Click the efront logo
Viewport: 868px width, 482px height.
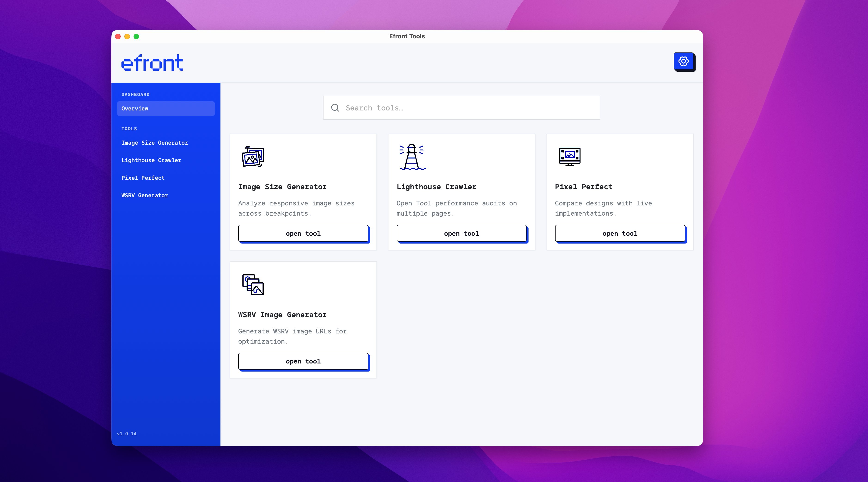152,63
